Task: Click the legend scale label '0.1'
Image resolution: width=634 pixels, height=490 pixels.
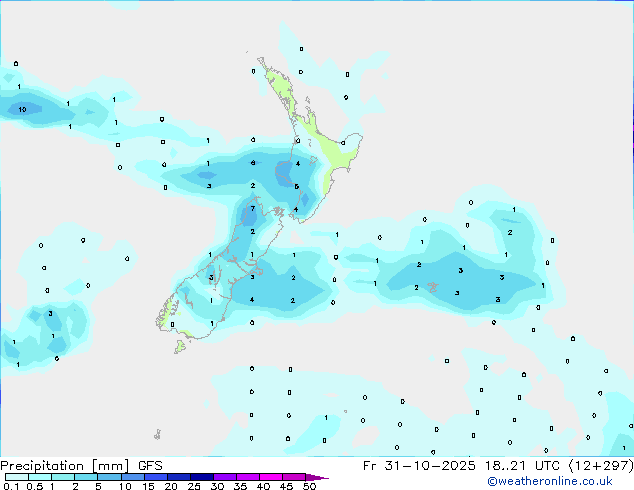Action: click(x=11, y=486)
